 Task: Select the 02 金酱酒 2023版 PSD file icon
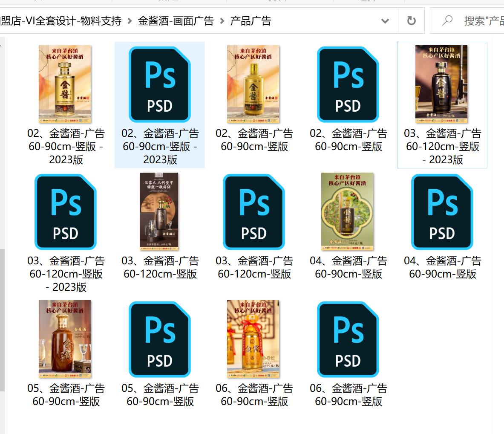(160, 84)
